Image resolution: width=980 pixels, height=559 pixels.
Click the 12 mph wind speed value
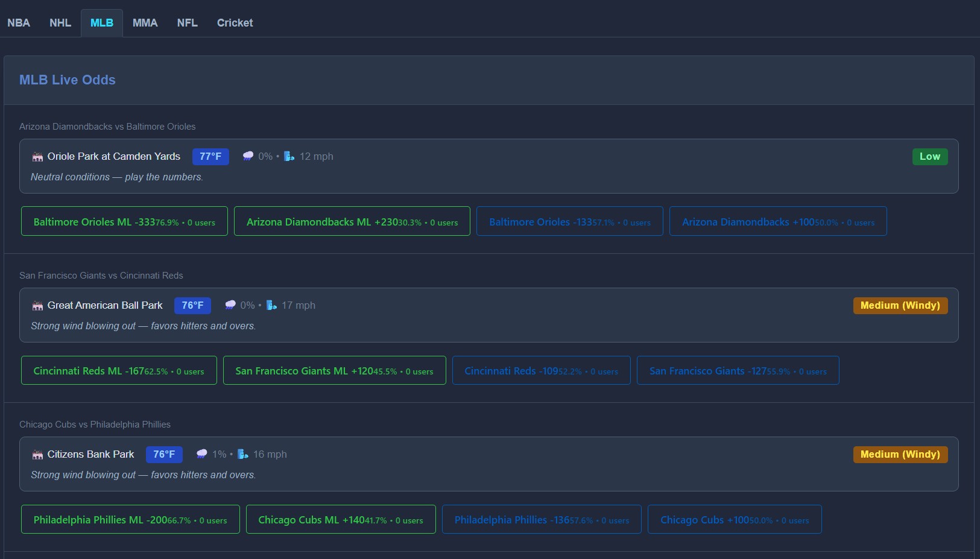coord(317,156)
